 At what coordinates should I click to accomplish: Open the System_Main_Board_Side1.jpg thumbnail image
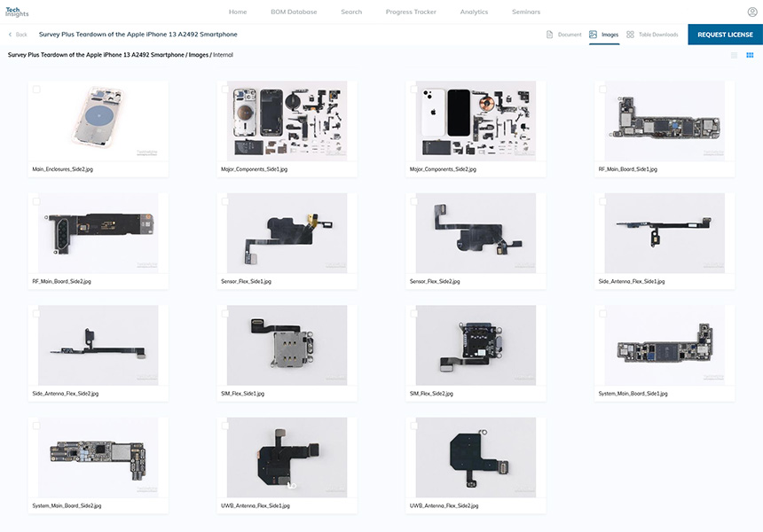665,345
